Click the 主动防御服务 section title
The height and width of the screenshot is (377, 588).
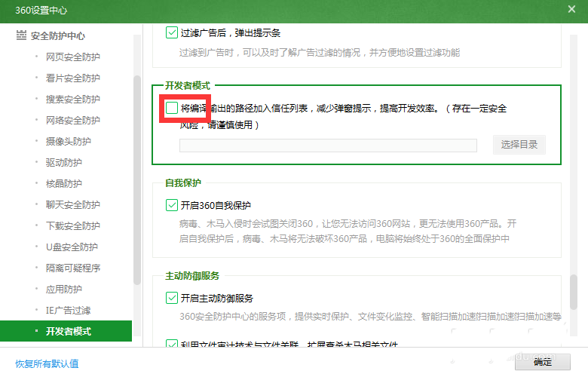click(x=192, y=276)
